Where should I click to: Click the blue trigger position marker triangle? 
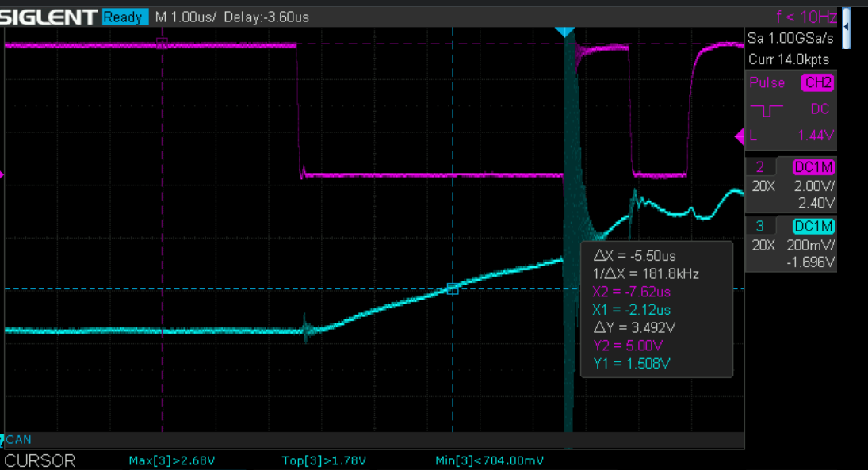click(564, 31)
